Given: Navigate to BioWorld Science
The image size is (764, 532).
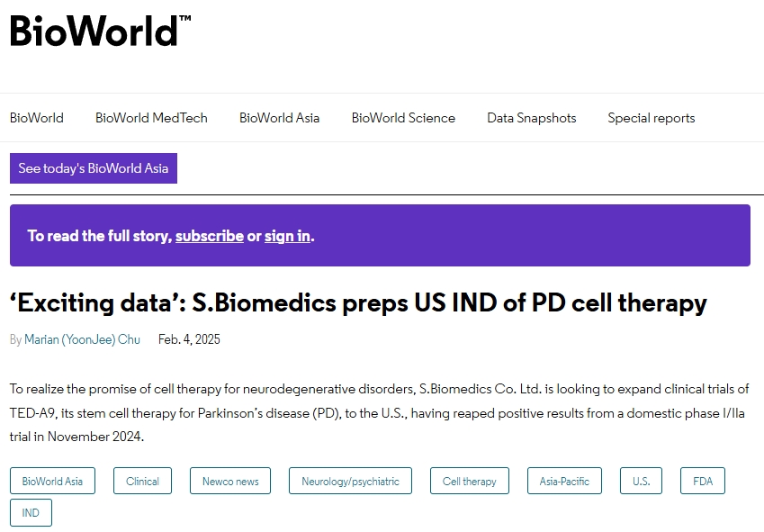Looking at the screenshot, I should 403,118.
